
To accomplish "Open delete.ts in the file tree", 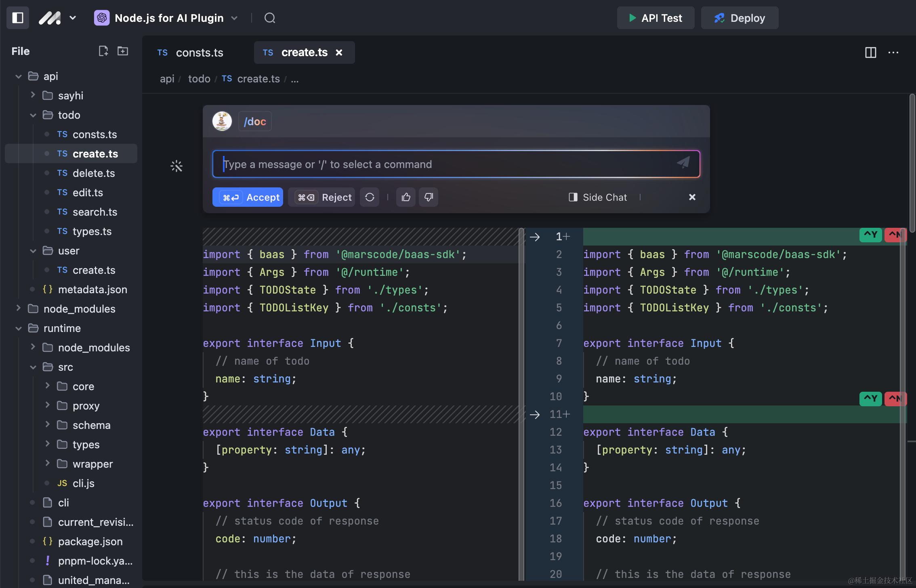I will coord(93,173).
